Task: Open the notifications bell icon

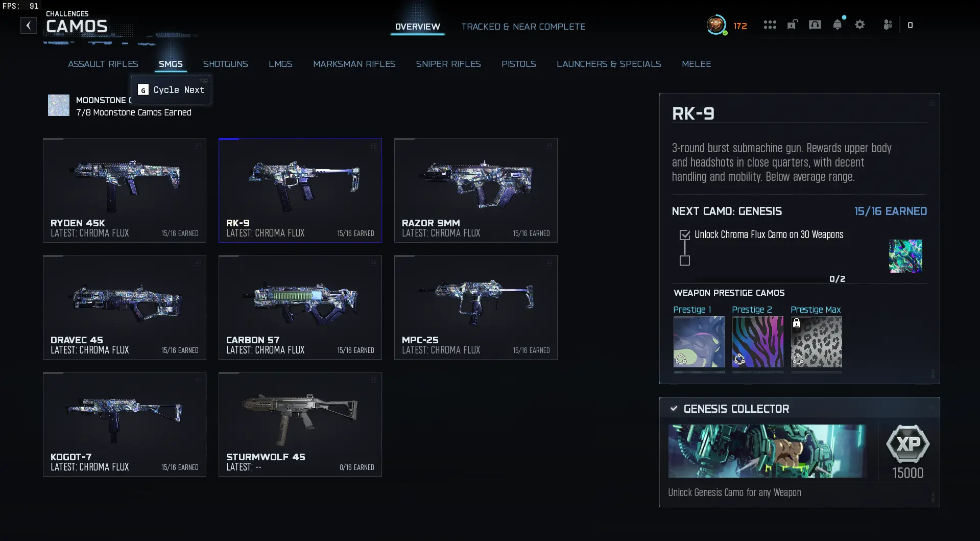Action: 837,25
